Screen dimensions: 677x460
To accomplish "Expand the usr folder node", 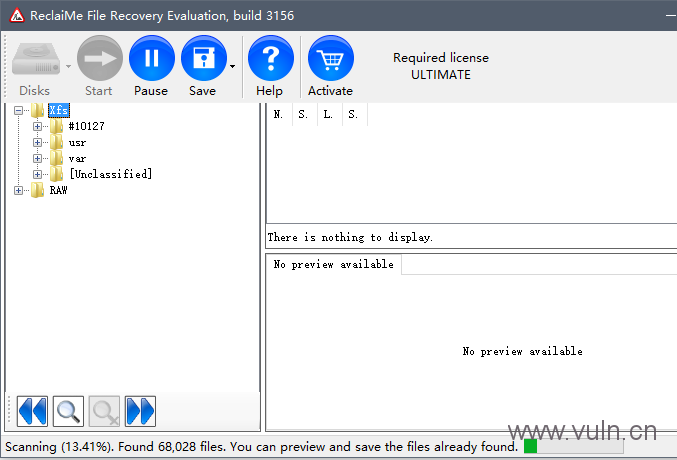I will point(38,143).
